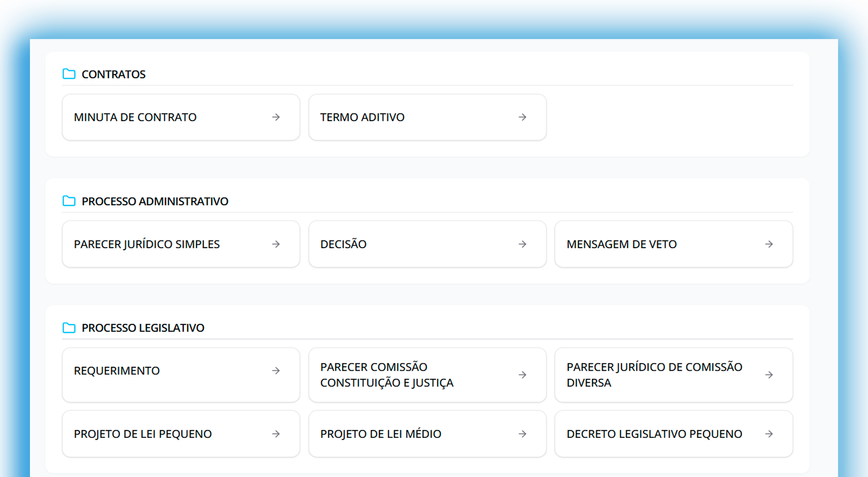The width and height of the screenshot is (868, 477).
Task: Expand the PROCESSO ADMINISTRATIVO section header
Action: 155,201
